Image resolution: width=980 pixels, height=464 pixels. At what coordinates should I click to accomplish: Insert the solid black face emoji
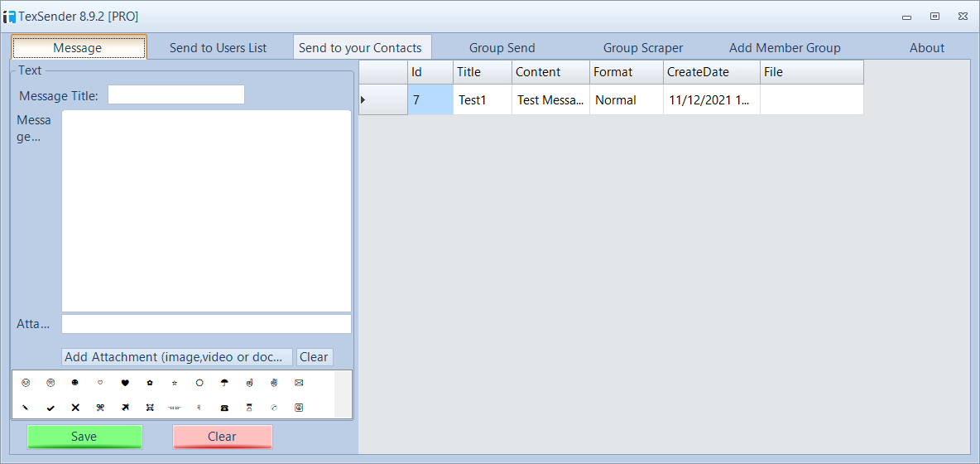pos(75,382)
